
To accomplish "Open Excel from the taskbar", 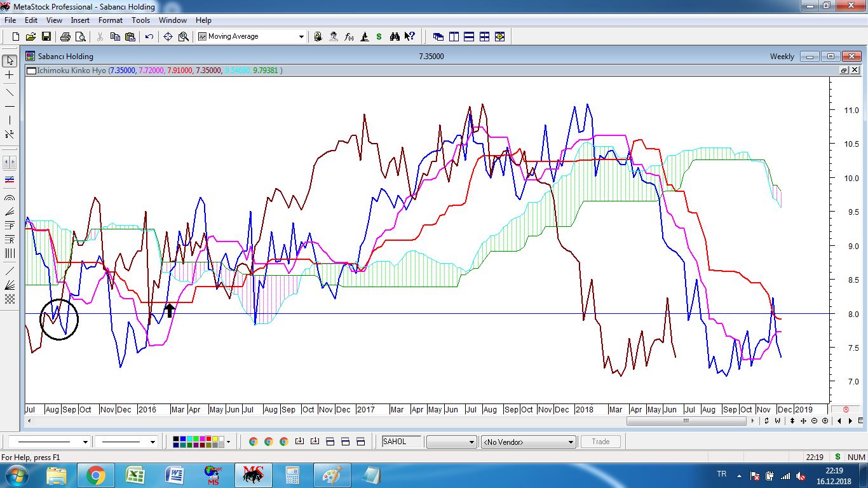I will click(135, 475).
